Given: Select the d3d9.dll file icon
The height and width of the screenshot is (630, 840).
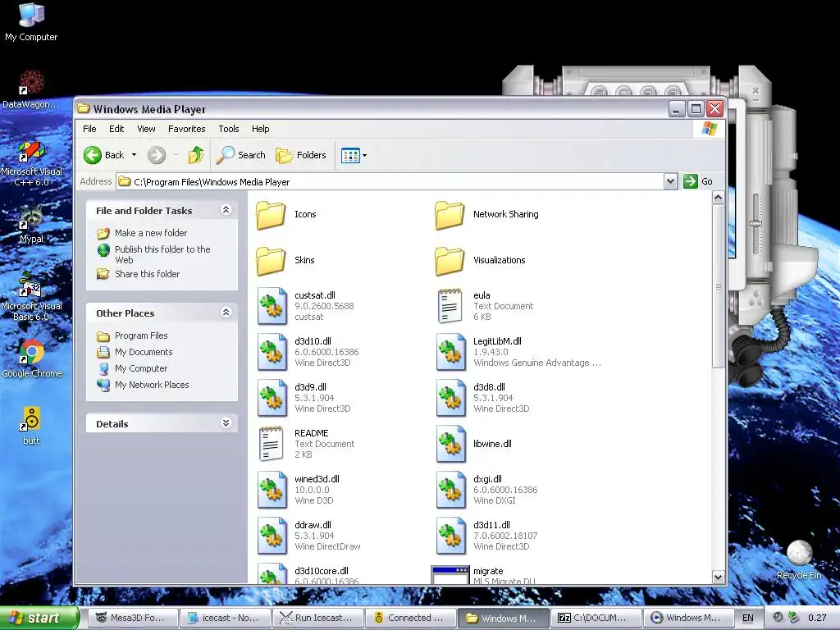Looking at the screenshot, I should [272, 398].
